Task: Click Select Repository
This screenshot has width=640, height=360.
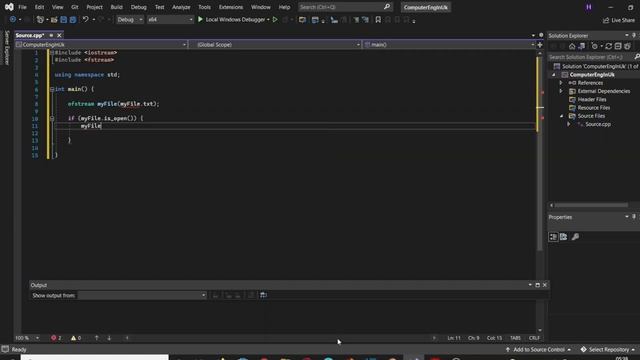Action: click(x=608, y=349)
